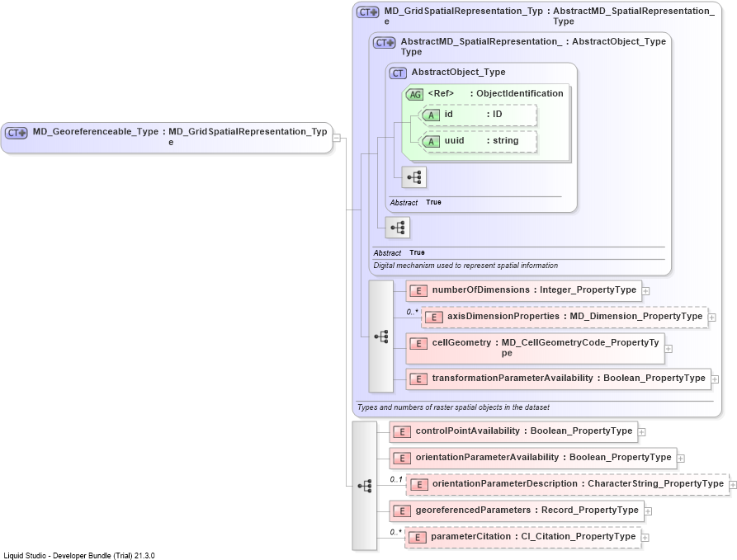Expand the controlPointAvailability element
Image resolution: width=737 pixels, height=560 pixels.
pos(641,431)
